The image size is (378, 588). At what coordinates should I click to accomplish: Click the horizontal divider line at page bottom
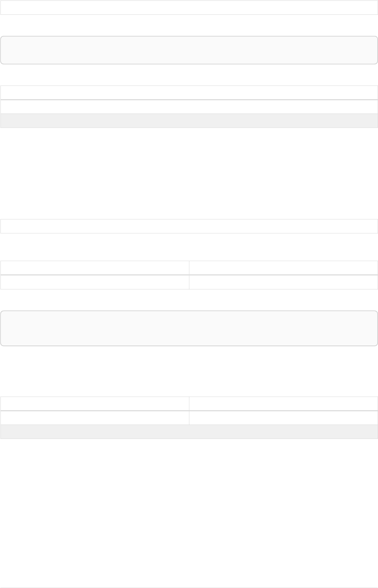pyautogui.click(x=189, y=588)
